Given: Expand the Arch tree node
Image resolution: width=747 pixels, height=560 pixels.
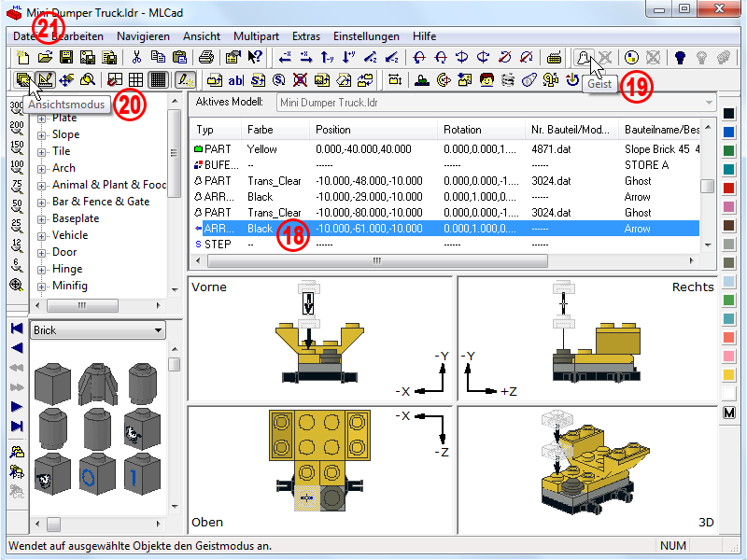Looking at the screenshot, I should pos(41,169).
